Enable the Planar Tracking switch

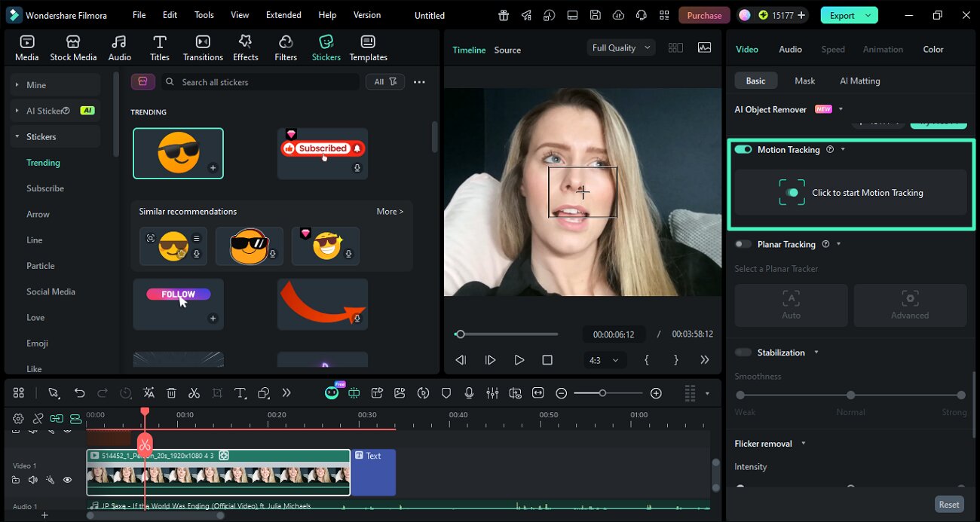pos(743,244)
